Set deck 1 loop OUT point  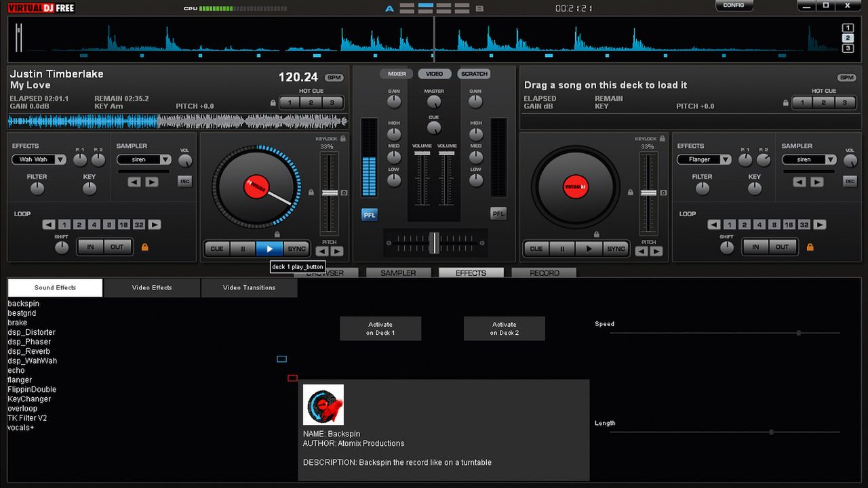click(x=117, y=247)
